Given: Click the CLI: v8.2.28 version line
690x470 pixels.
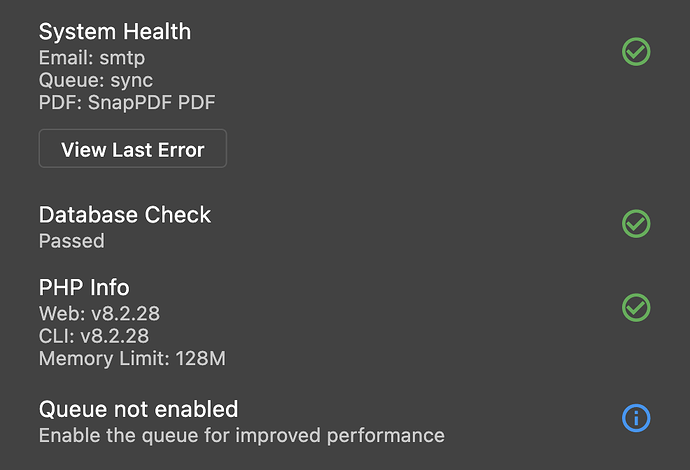Looking at the screenshot, I should click(94, 336).
